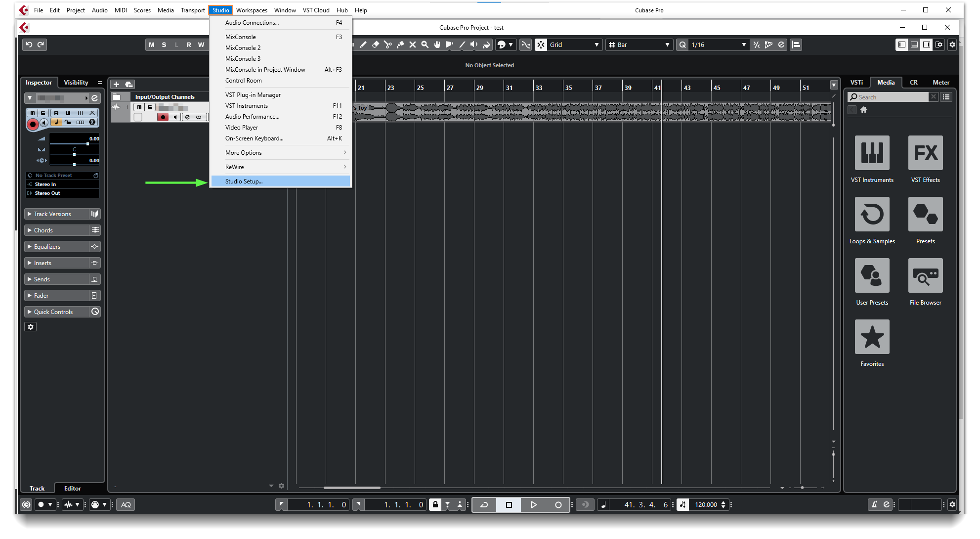The image size is (980, 539).
Task: Open Audio Connections... menu entry
Action: coord(281,23)
